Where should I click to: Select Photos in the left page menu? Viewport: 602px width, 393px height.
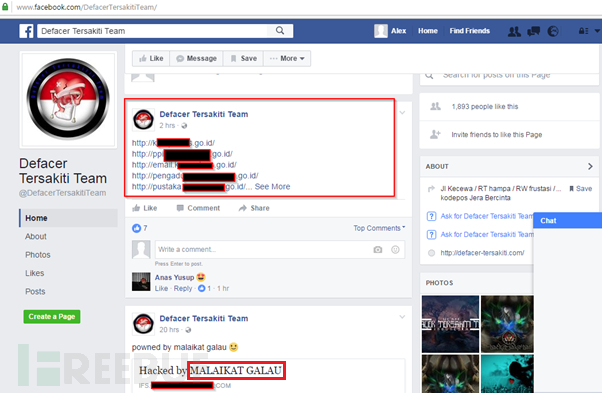(x=38, y=255)
